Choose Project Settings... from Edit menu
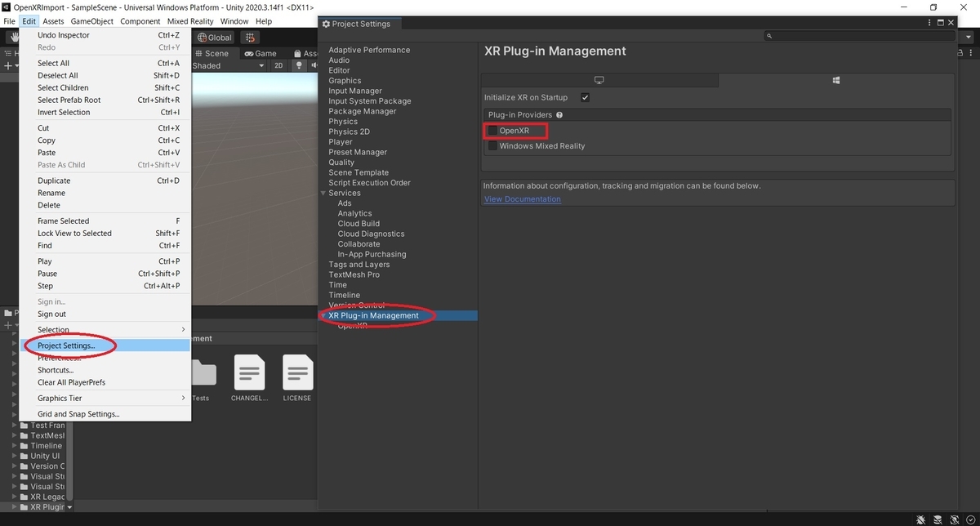This screenshot has width=980, height=526. tap(105, 345)
